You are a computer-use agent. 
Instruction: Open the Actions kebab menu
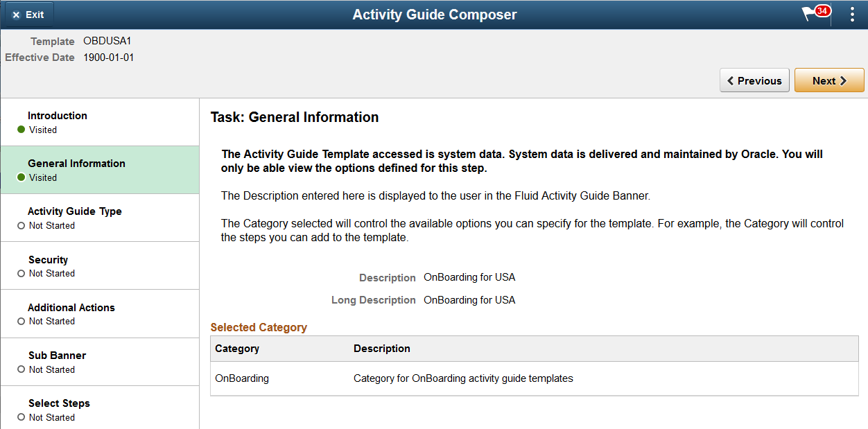(x=852, y=14)
